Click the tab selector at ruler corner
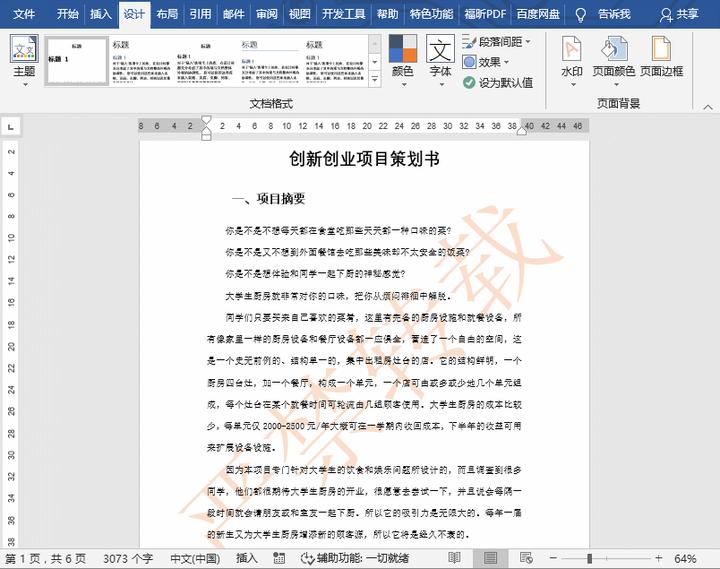The image size is (720, 569). (10, 127)
